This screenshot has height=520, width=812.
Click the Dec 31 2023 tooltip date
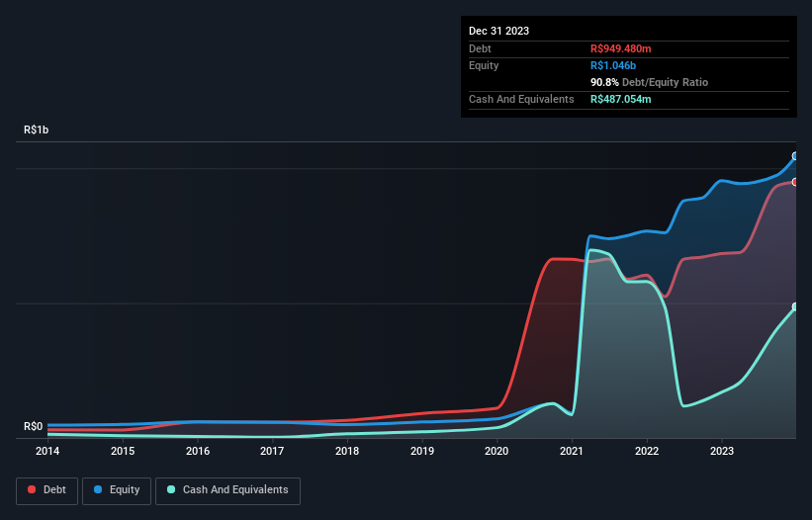[x=498, y=31]
